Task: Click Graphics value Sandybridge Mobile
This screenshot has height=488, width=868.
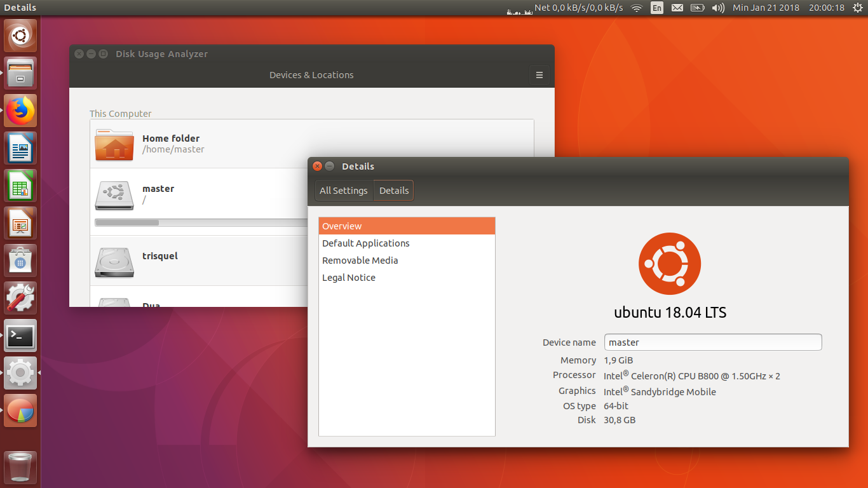Action: tap(660, 391)
